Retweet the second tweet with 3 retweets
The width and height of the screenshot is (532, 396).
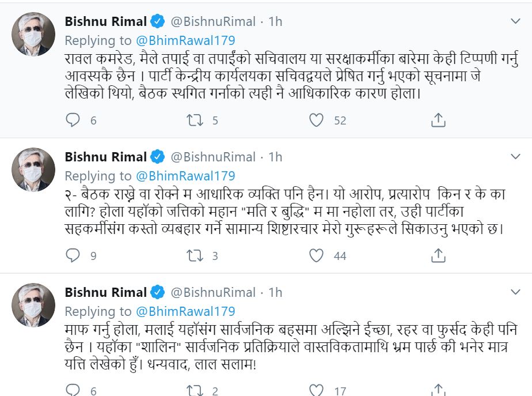point(193,255)
